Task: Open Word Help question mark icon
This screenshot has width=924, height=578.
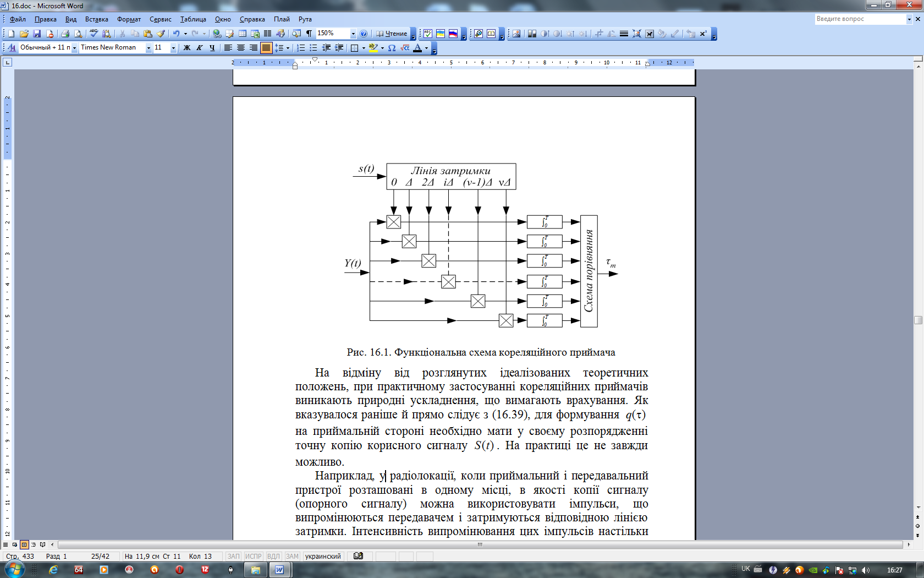Action: [364, 34]
